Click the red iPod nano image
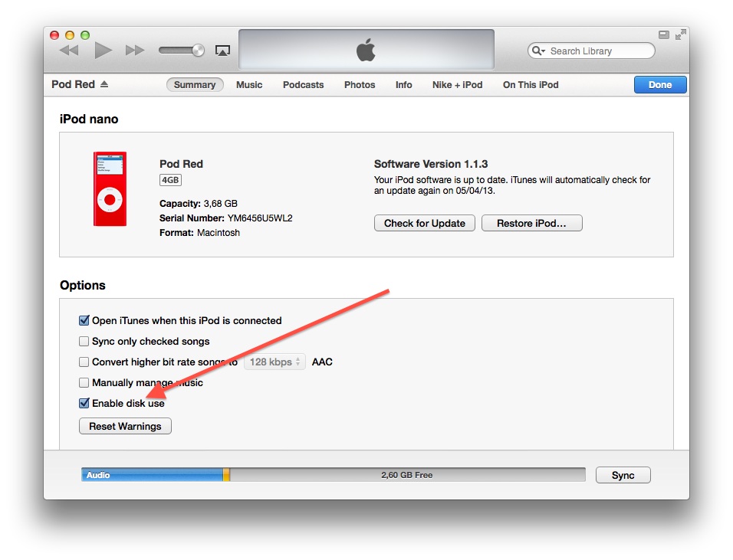This screenshot has width=733, height=560. pyautogui.click(x=110, y=189)
